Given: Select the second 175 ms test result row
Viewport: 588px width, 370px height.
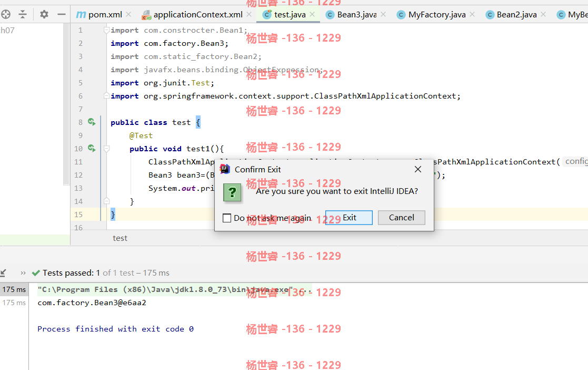Looking at the screenshot, I should (x=14, y=303).
